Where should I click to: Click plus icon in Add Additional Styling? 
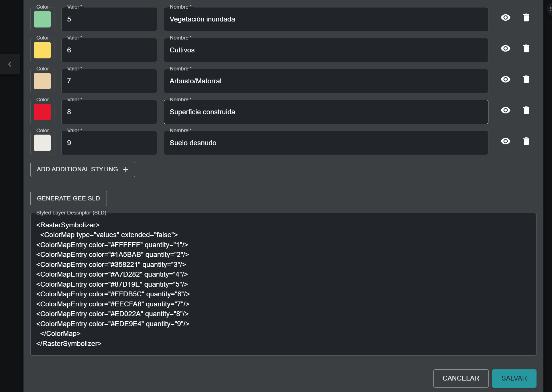tap(125, 170)
